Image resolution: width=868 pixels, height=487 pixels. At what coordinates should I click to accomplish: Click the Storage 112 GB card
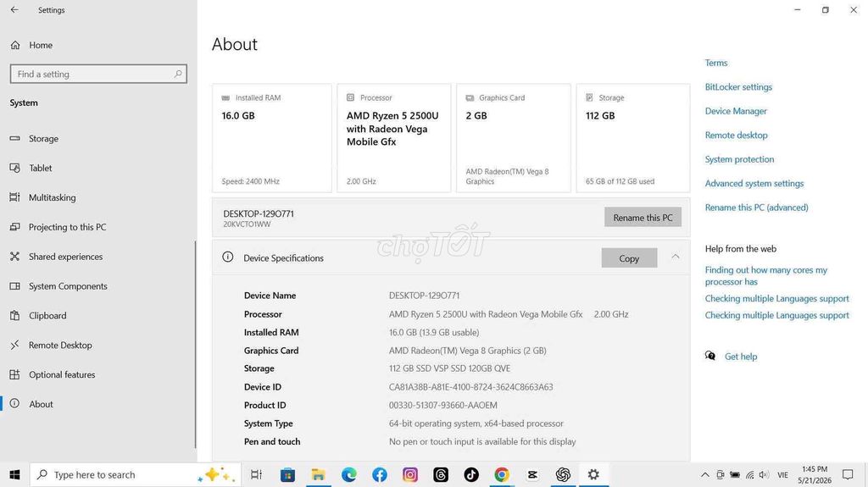(x=632, y=138)
